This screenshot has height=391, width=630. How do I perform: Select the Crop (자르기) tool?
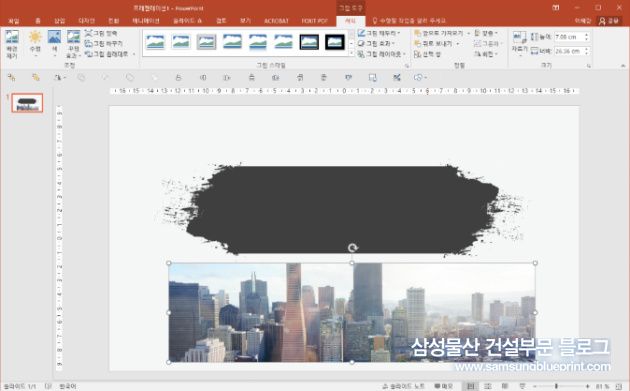coord(520,43)
